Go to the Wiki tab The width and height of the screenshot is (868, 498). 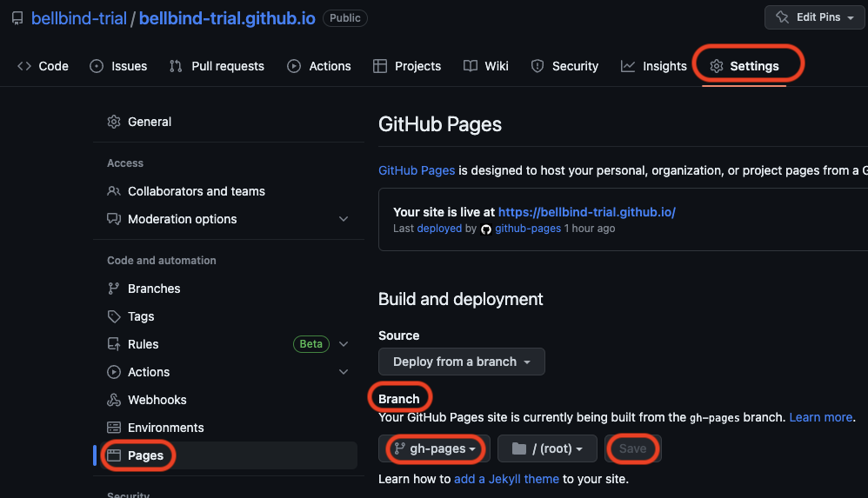486,66
